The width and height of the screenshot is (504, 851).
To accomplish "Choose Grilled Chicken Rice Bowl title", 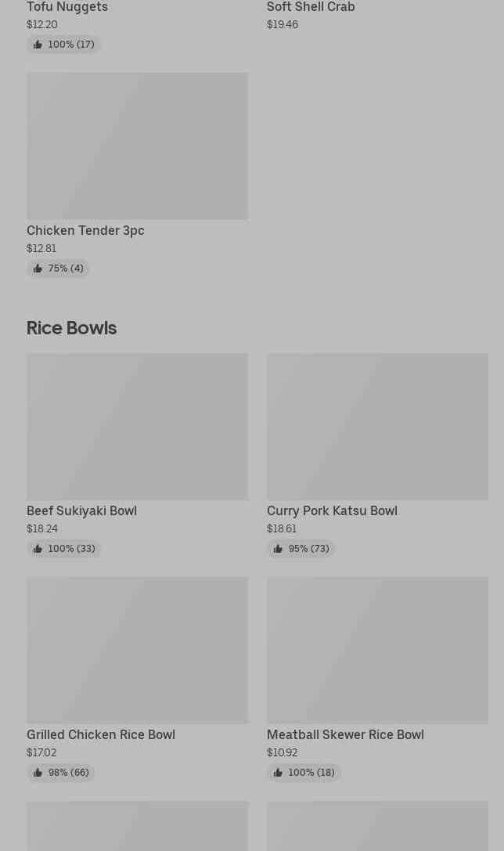I will (x=101, y=735).
